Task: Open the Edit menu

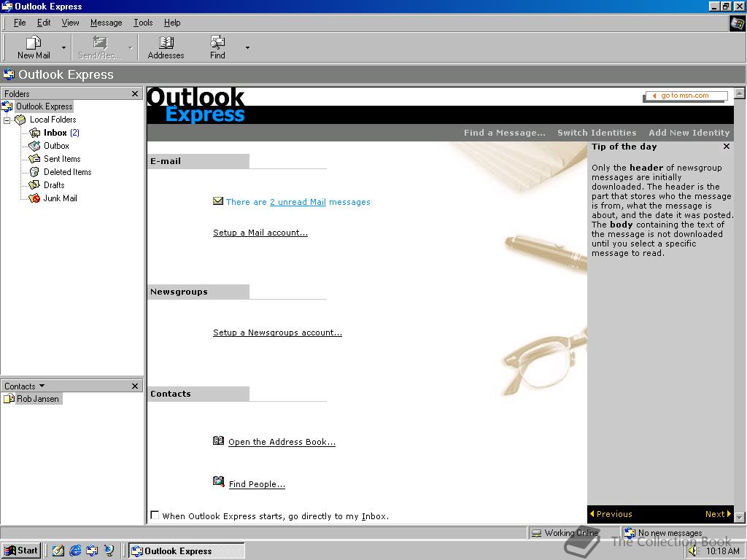Action: [44, 23]
